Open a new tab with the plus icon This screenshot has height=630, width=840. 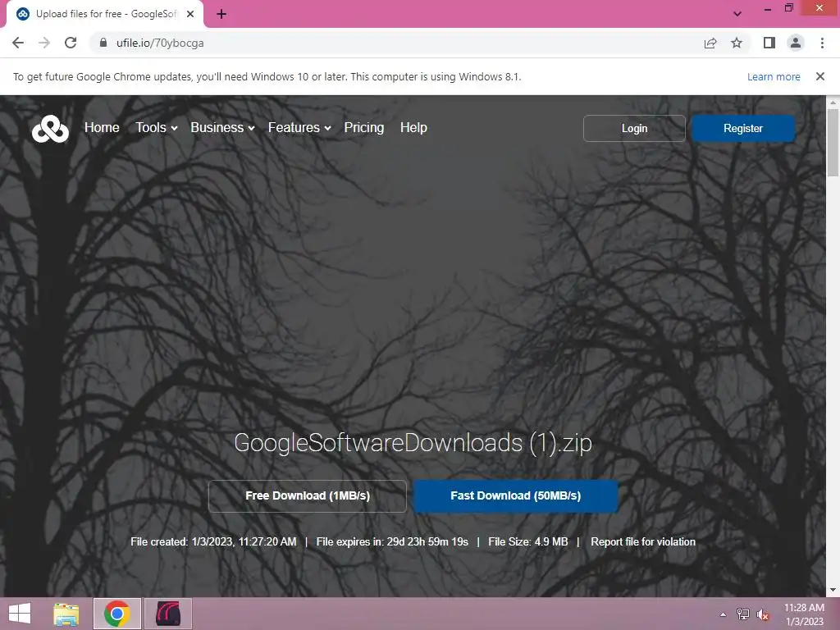tap(221, 15)
